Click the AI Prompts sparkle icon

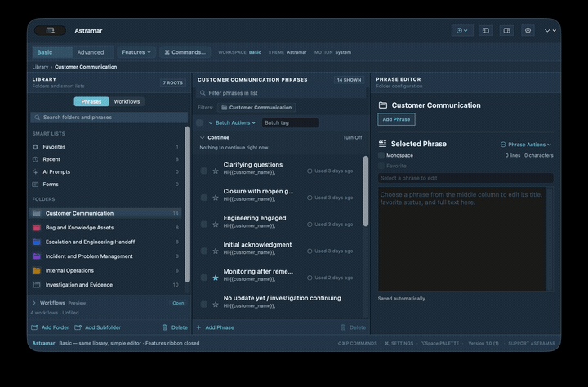click(35, 171)
